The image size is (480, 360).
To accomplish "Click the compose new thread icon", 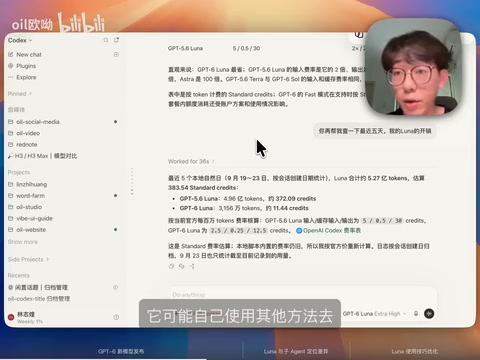I will (116, 40).
